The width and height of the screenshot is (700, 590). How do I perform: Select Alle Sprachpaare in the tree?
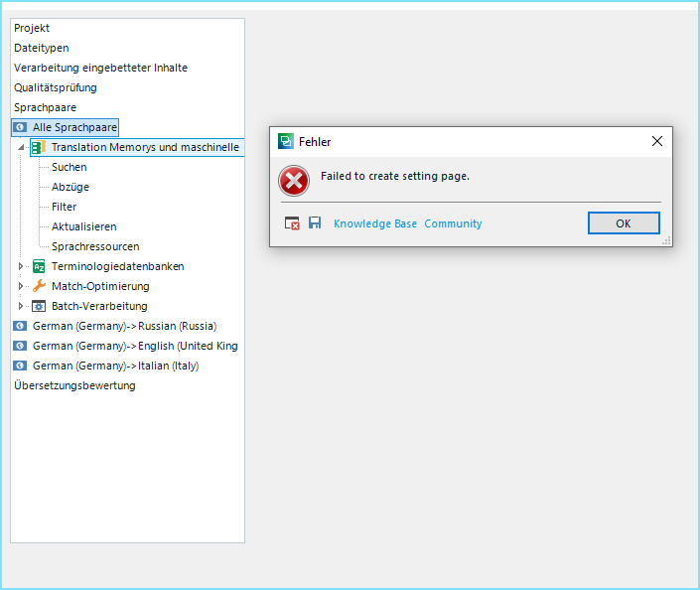[x=74, y=127]
